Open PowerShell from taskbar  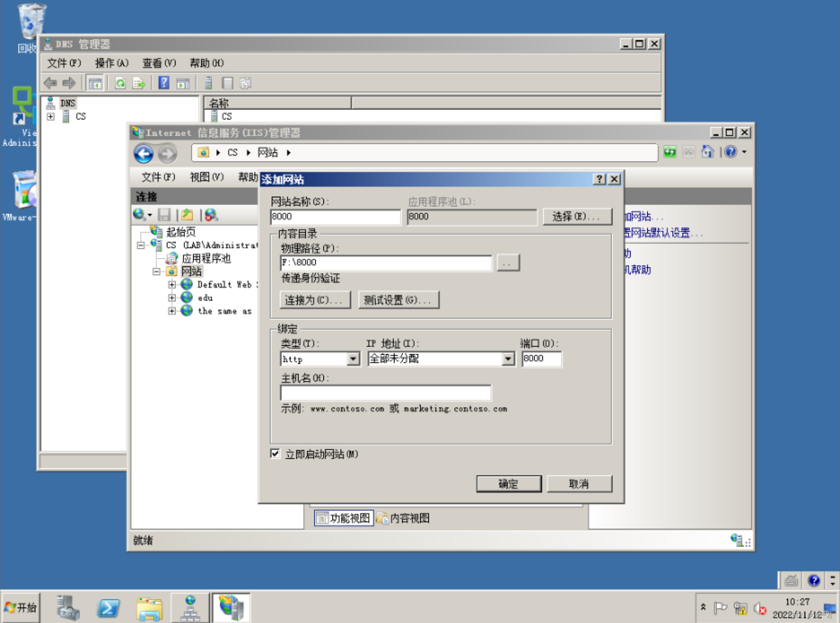click(x=109, y=608)
